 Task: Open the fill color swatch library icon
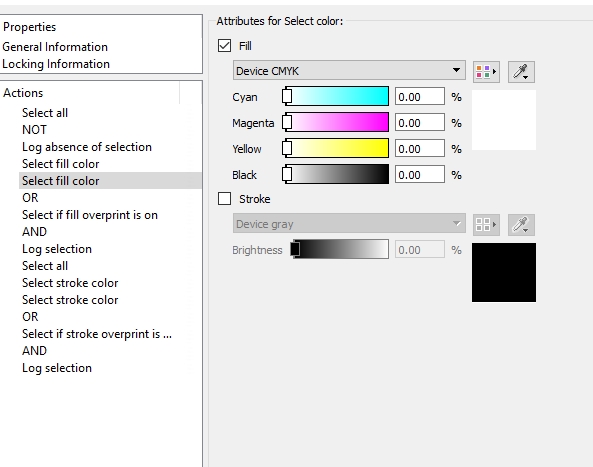486,71
